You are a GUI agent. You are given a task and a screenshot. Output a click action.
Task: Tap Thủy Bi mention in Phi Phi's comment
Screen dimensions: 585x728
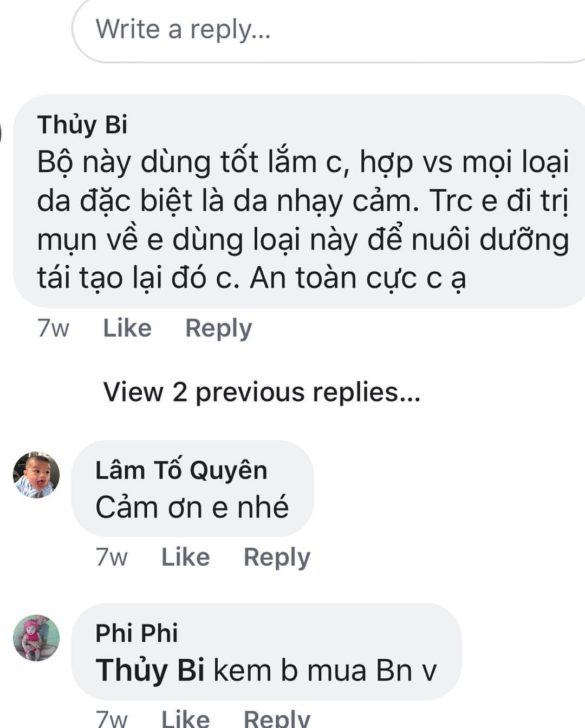pyautogui.click(x=150, y=670)
